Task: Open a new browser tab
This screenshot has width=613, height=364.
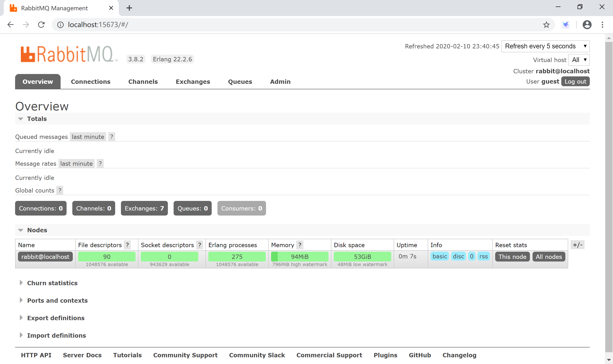Action: coord(129,8)
